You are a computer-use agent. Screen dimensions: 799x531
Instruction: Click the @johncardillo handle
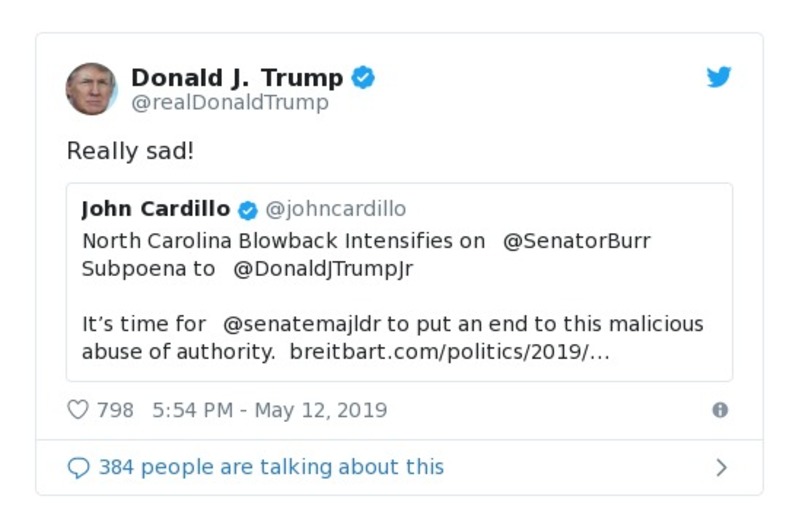[x=335, y=209]
